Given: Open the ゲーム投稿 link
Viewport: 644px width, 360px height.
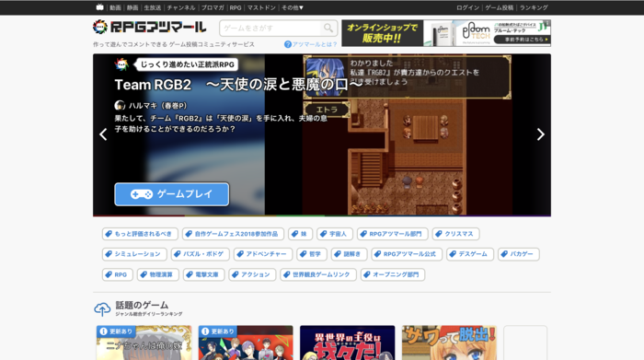Looking at the screenshot, I should point(499,7).
